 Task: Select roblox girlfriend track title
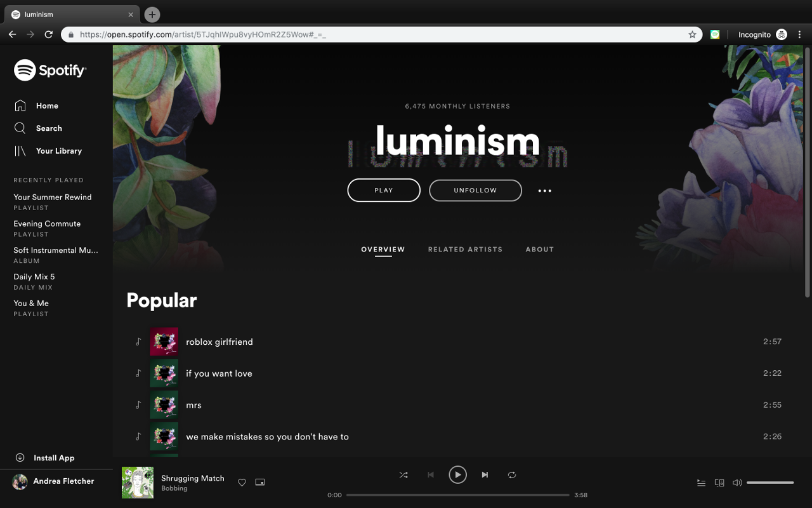(219, 342)
